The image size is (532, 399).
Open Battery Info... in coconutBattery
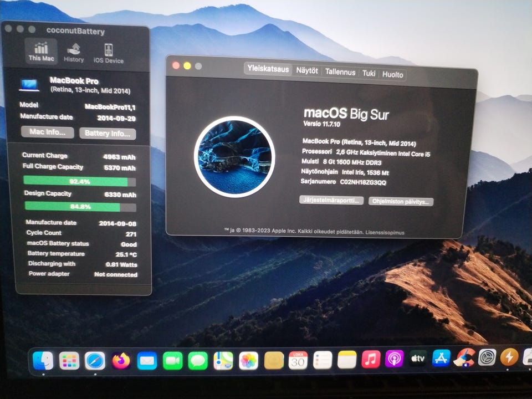(x=108, y=134)
